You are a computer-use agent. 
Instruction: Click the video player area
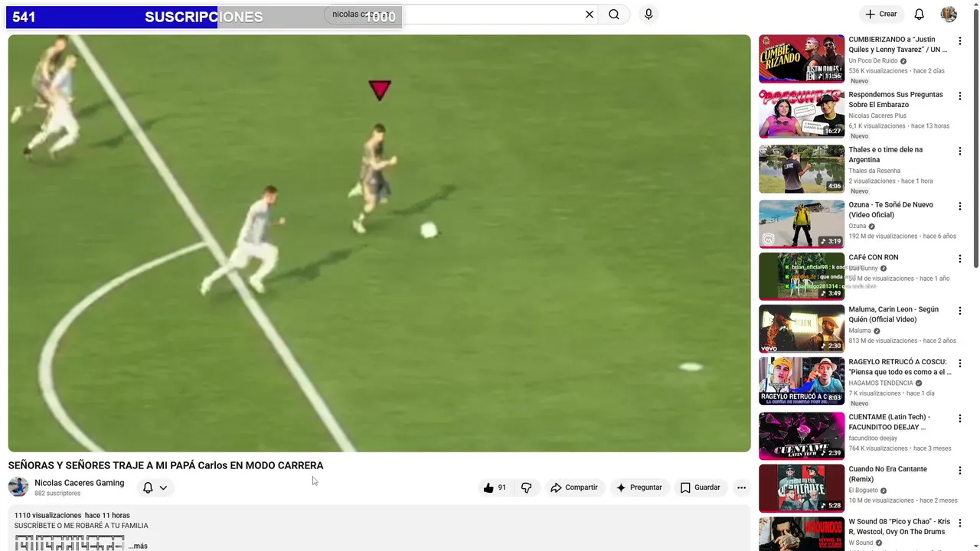[x=379, y=243]
